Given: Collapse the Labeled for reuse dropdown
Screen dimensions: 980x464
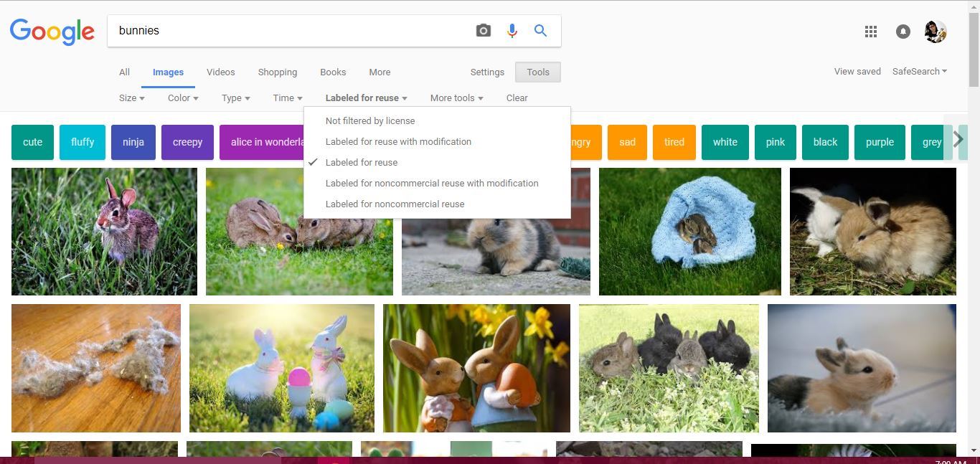Looking at the screenshot, I should click(x=367, y=98).
